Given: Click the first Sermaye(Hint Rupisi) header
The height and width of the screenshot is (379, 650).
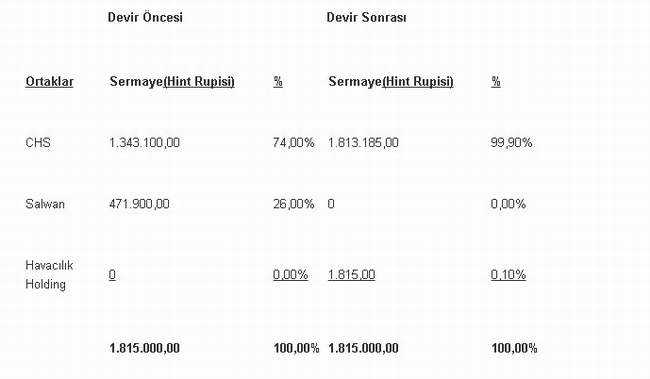Looking at the screenshot, I should pyautogui.click(x=172, y=82).
